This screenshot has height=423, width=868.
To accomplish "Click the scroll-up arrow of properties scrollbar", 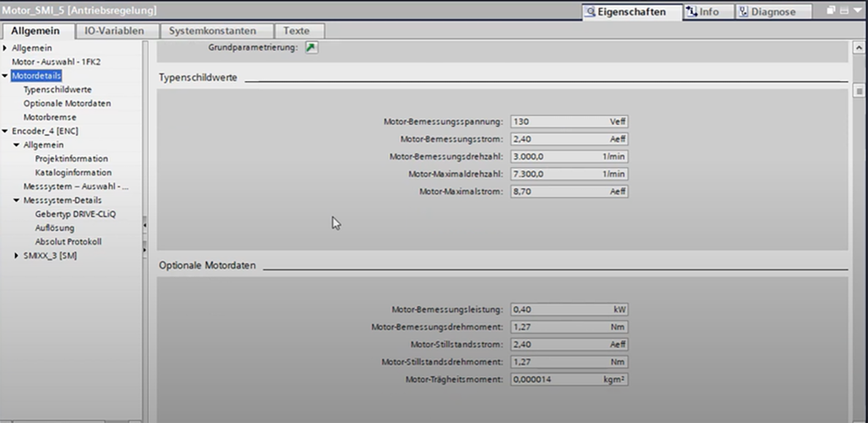I will pos(859,48).
